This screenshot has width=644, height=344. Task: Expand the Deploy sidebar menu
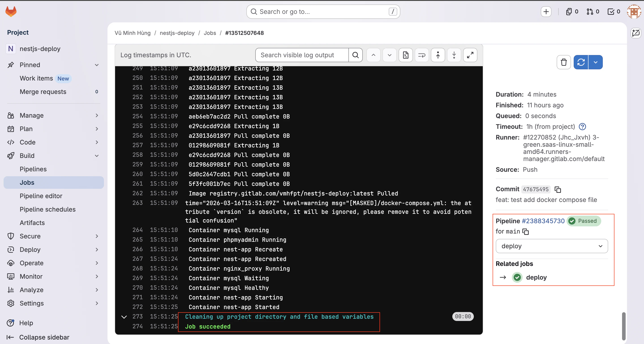[x=97, y=250]
